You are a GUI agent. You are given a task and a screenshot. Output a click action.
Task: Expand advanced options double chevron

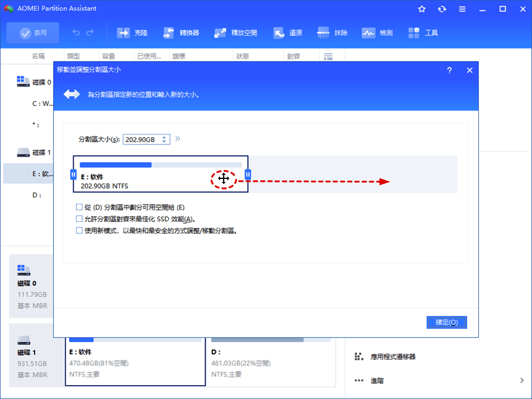(178, 138)
